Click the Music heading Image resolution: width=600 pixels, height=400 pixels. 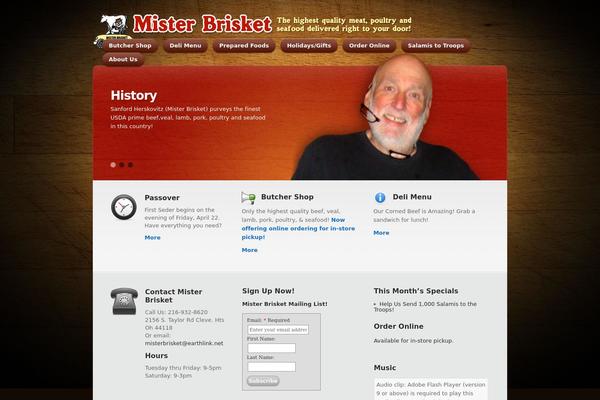tap(385, 367)
